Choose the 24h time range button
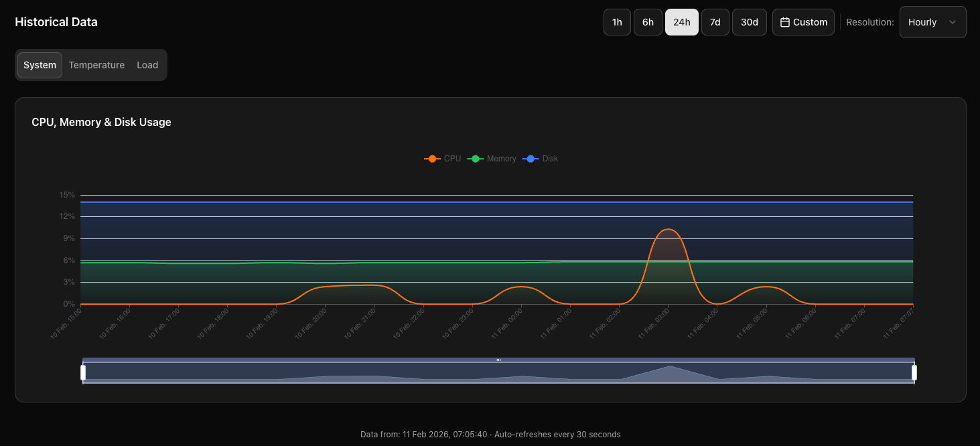This screenshot has width=980, height=446. pyautogui.click(x=681, y=22)
